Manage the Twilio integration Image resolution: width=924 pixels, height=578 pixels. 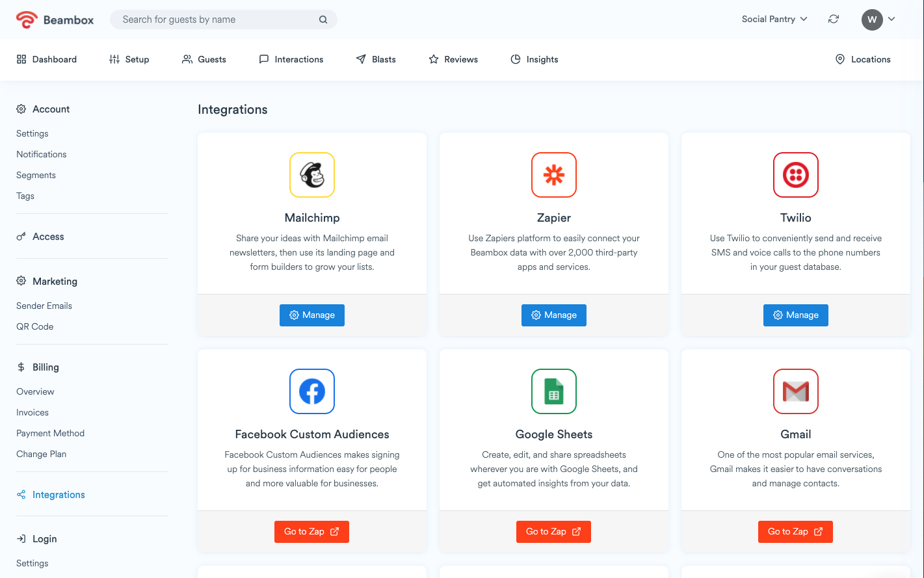tap(796, 315)
